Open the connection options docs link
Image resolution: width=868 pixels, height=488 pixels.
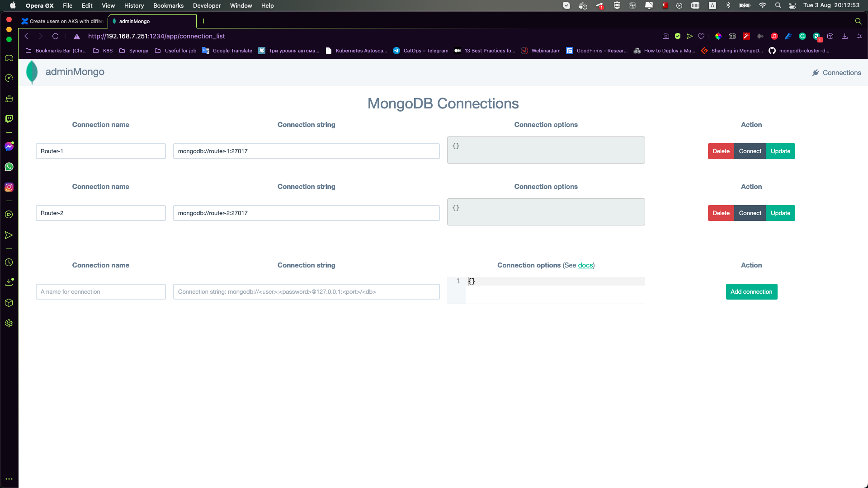[x=585, y=265]
